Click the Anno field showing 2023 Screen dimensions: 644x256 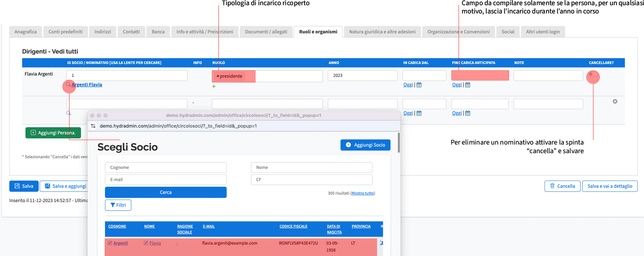click(x=363, y=75)
